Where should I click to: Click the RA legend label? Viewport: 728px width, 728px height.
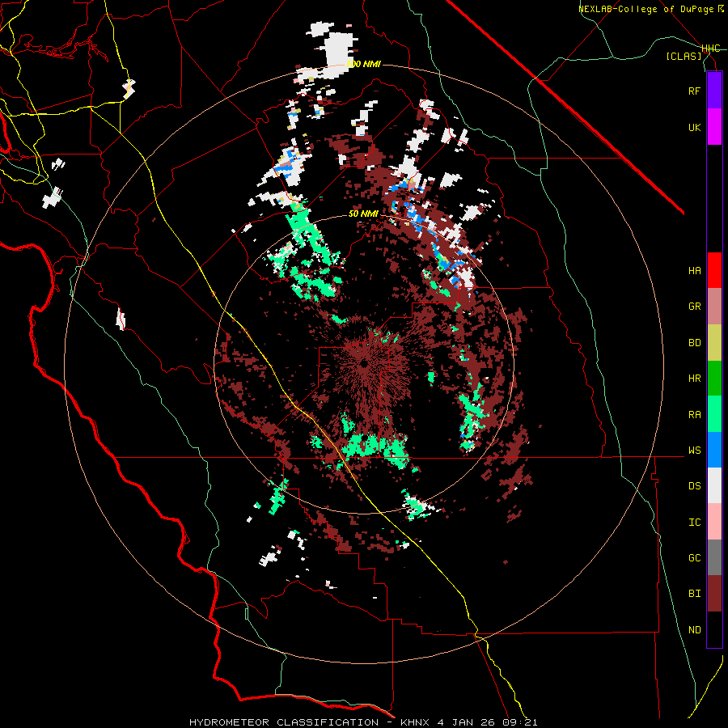(694, 414)
